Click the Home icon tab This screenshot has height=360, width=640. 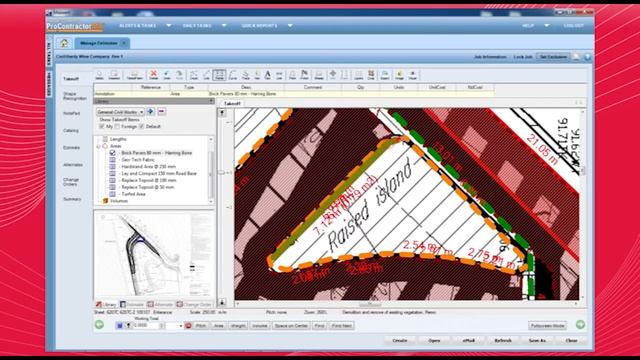pyautogui.click(x=64, y=43)
